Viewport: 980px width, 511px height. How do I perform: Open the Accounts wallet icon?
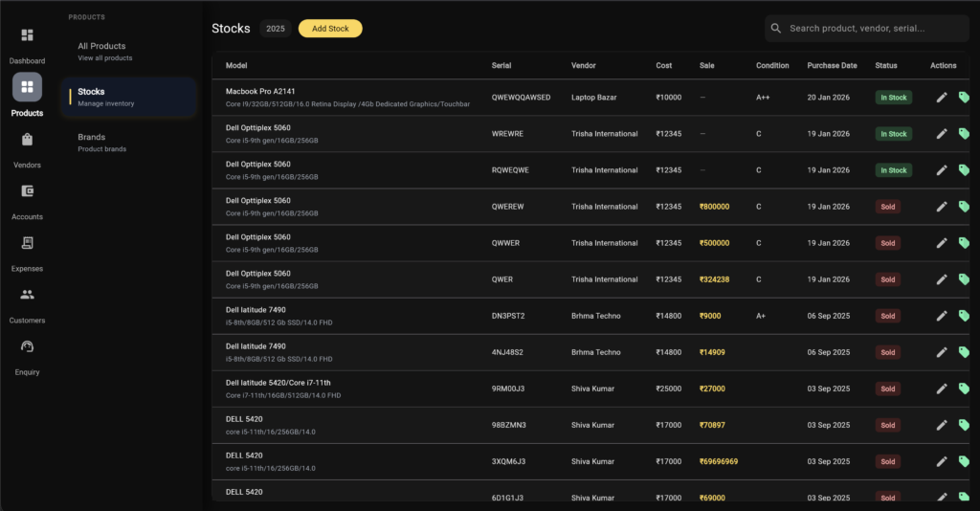click(27, 191)
